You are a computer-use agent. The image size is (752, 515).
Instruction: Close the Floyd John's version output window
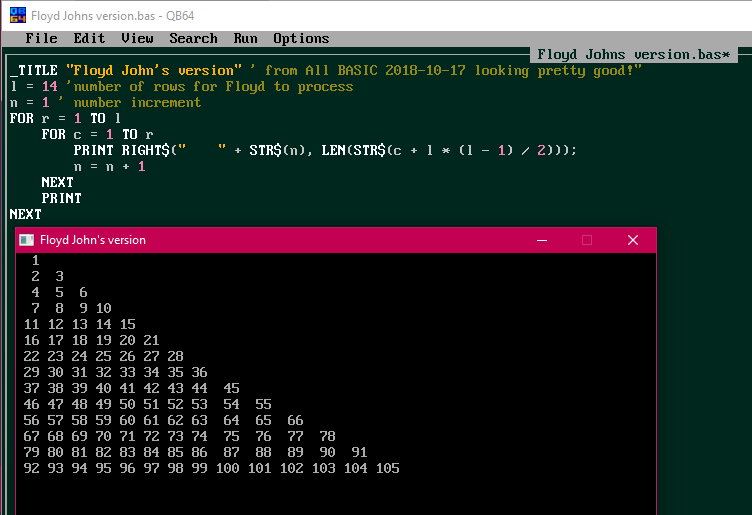(632, 240)
